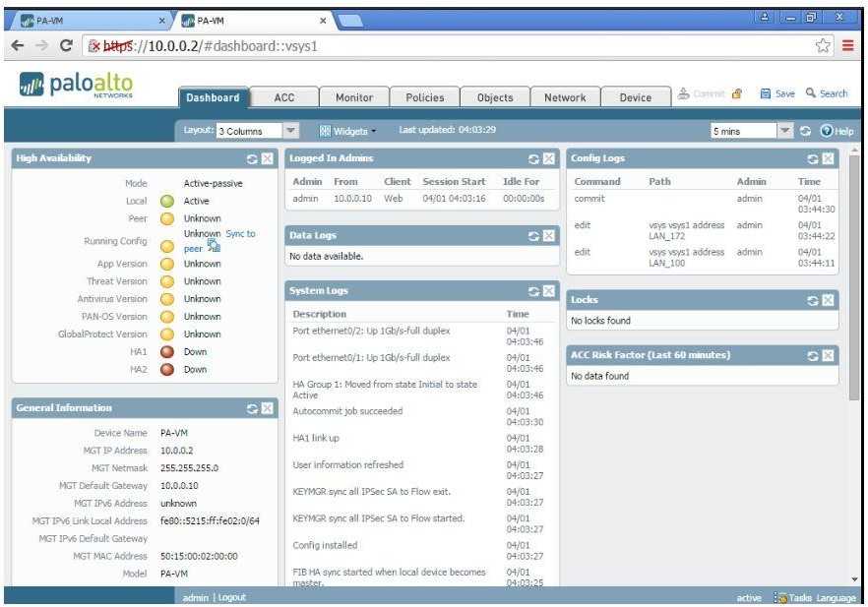The width and height of the screenshot is (868, 607).
Task: Refresh the Config Logs widget
Action: coord(813,158)
